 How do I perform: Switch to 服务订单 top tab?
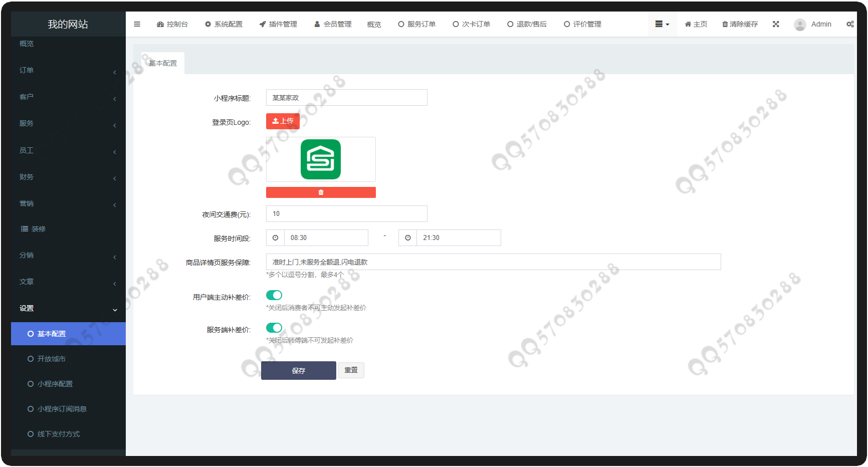pyautogui.click(x=416, y=24)
